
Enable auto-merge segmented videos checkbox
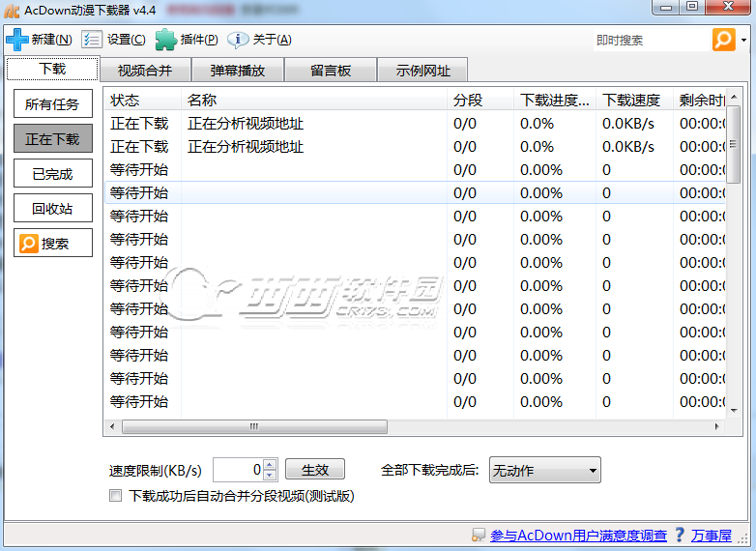pyautogui.click(x=115, y=496)
